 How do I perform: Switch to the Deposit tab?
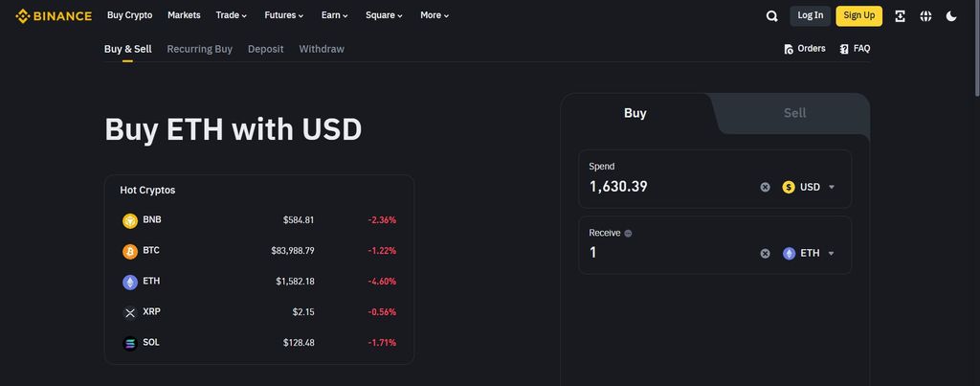(x=266, y=49)
